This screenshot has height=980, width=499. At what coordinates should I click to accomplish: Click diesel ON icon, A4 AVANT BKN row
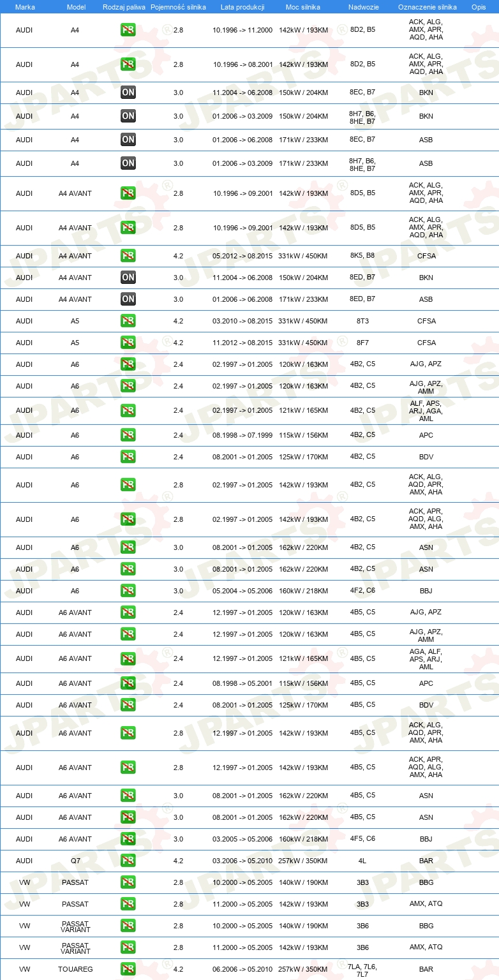pyautogui.click(x=128, y=278)
